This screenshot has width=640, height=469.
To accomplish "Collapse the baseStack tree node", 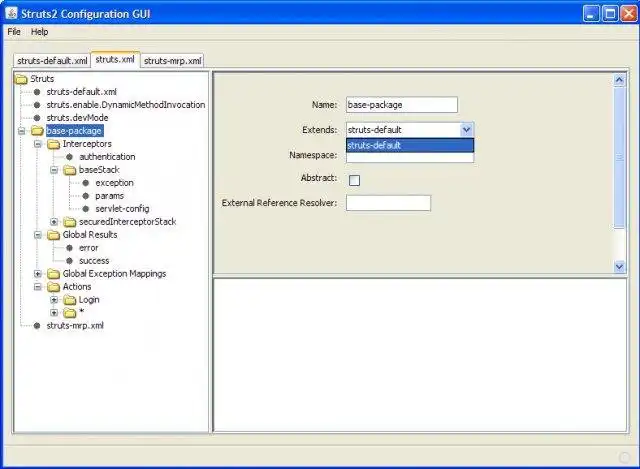I will [x=54, y=170].
